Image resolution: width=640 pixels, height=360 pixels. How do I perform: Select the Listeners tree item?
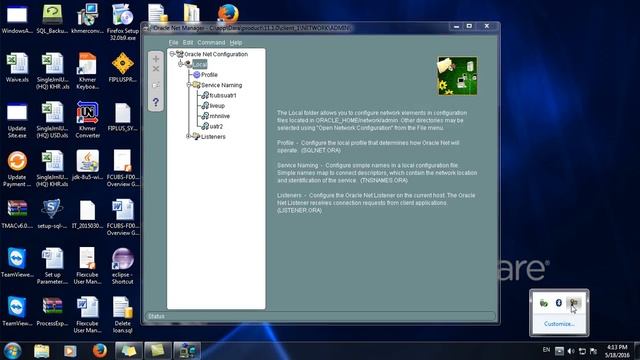click(x=213, y=137)
